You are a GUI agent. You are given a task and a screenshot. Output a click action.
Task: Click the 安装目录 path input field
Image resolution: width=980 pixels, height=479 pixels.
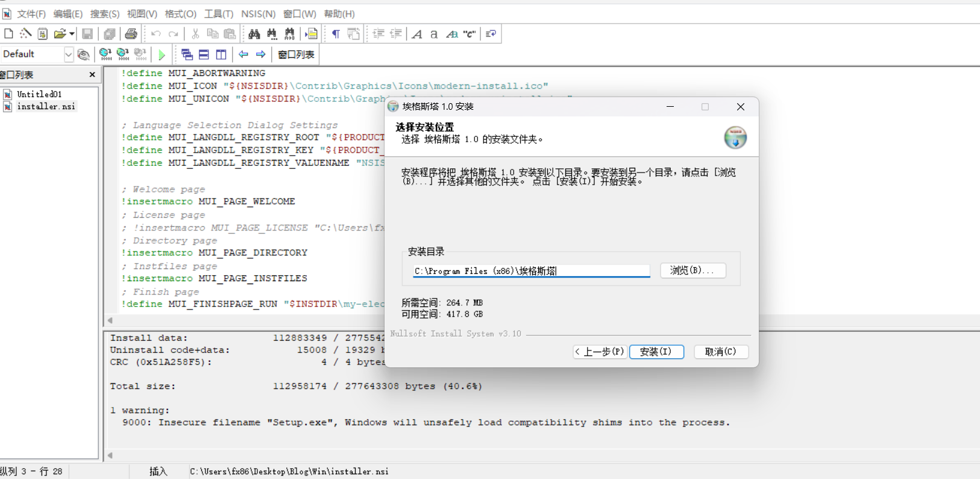click(531, 271)
